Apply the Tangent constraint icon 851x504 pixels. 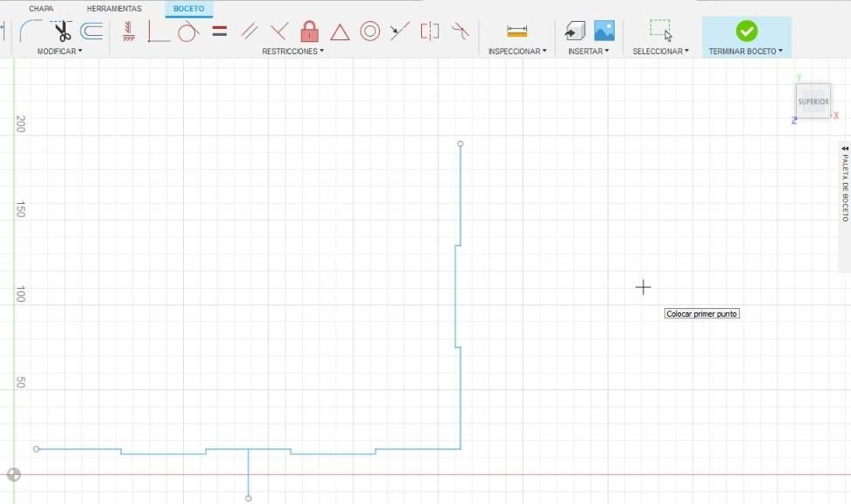coord(188,31)
